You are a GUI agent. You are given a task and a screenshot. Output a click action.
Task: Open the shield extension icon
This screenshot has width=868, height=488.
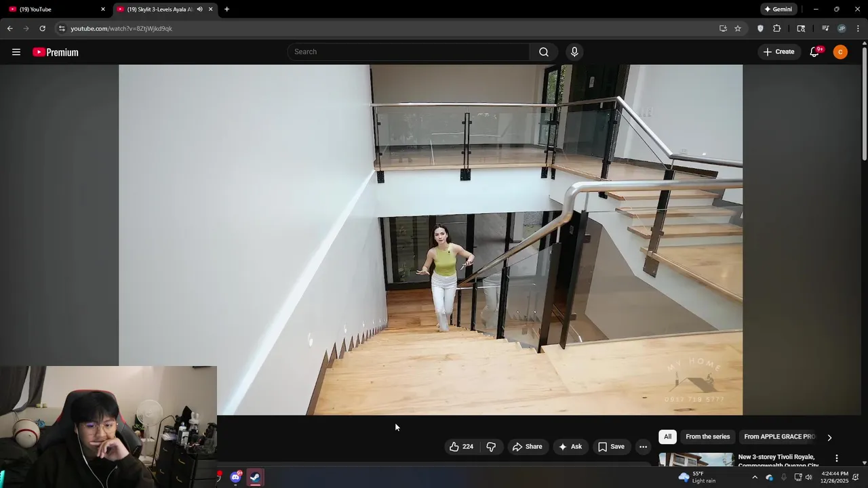(760, 28)
